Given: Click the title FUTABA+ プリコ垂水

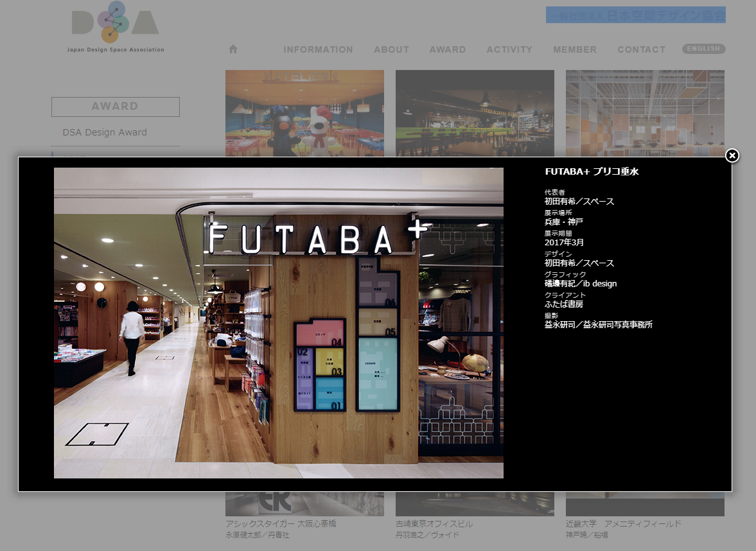Looking at the screenshot, I should pos(592,171).
